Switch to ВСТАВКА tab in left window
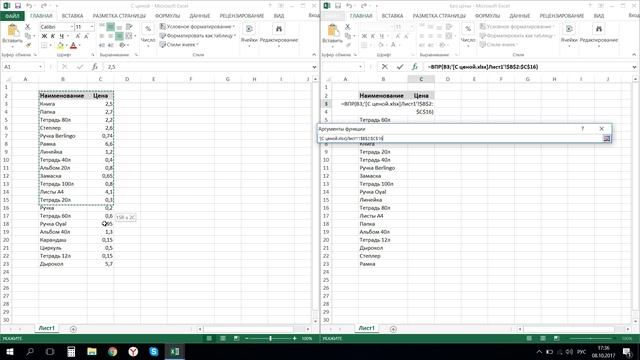Image resolution: width=640 pixels, height=360 pixels. point(73,16)
